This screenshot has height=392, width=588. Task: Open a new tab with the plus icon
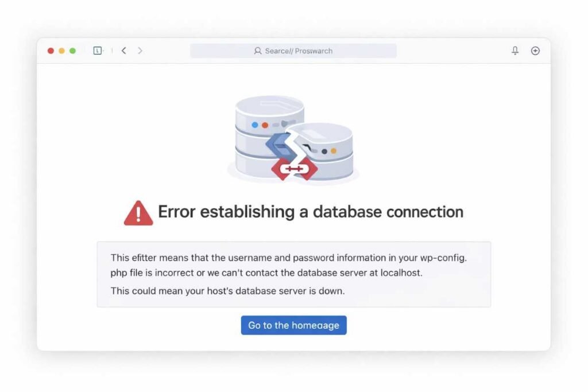pos(535,51)
